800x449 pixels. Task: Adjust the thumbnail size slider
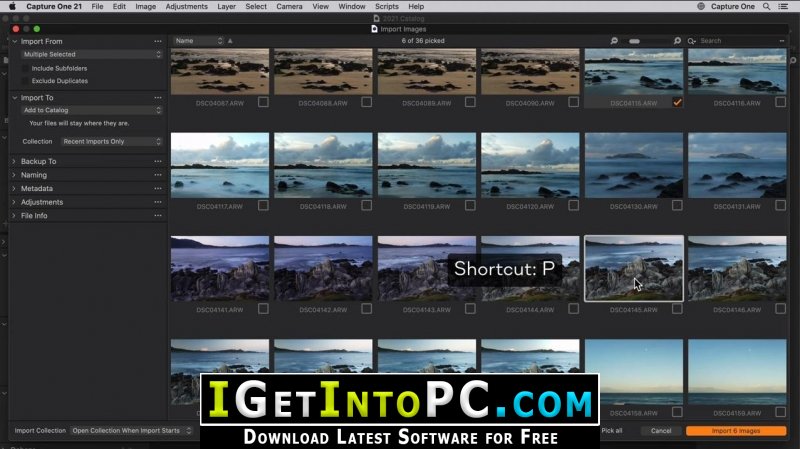[x=635, y=41]
